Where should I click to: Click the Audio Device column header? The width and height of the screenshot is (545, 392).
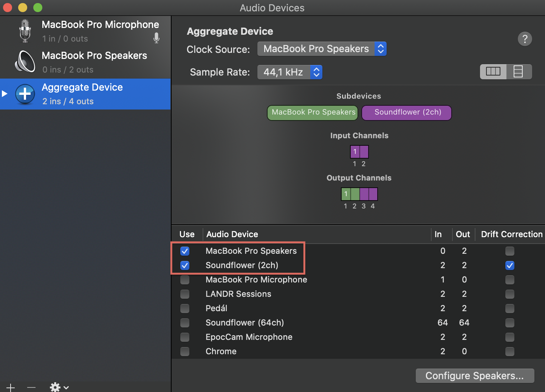[232, 234]
